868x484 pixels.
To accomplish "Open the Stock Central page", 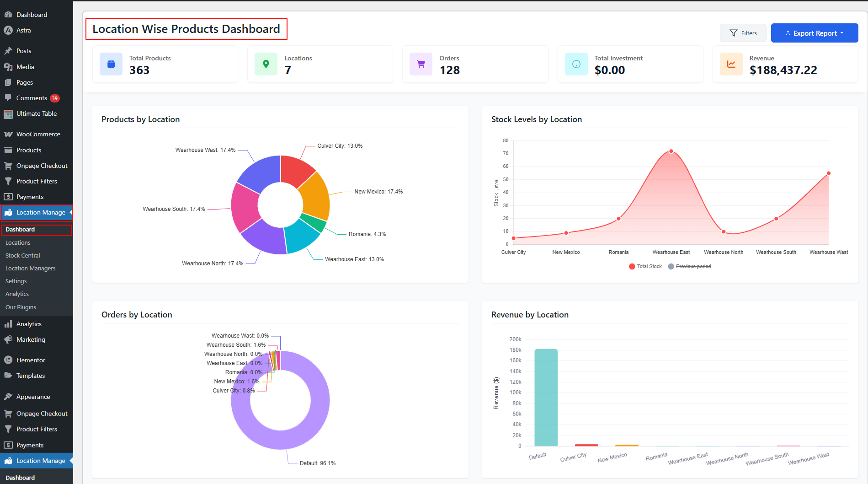I will point(22,255).
